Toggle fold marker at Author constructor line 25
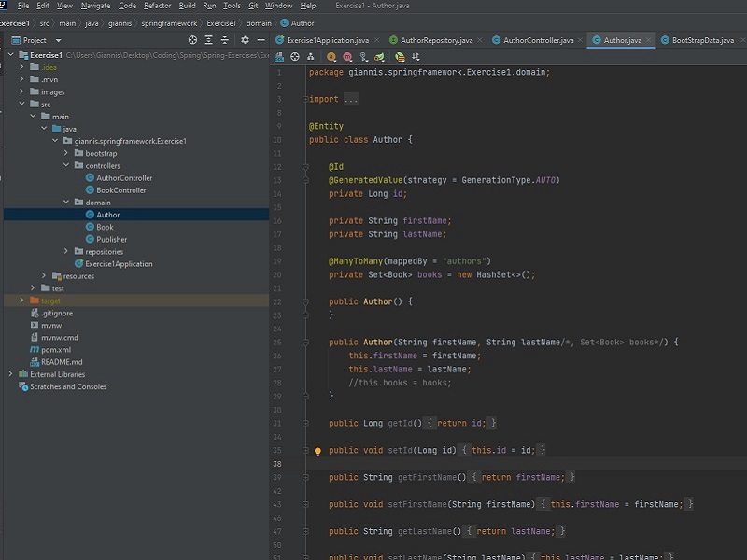 pyautogui.click(x=305, y=343)
